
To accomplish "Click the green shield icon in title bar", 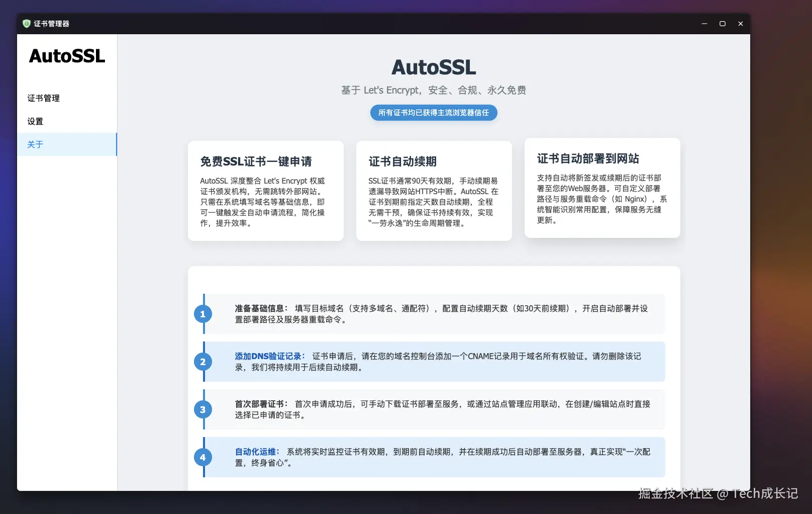I will (x=27, y=23).
